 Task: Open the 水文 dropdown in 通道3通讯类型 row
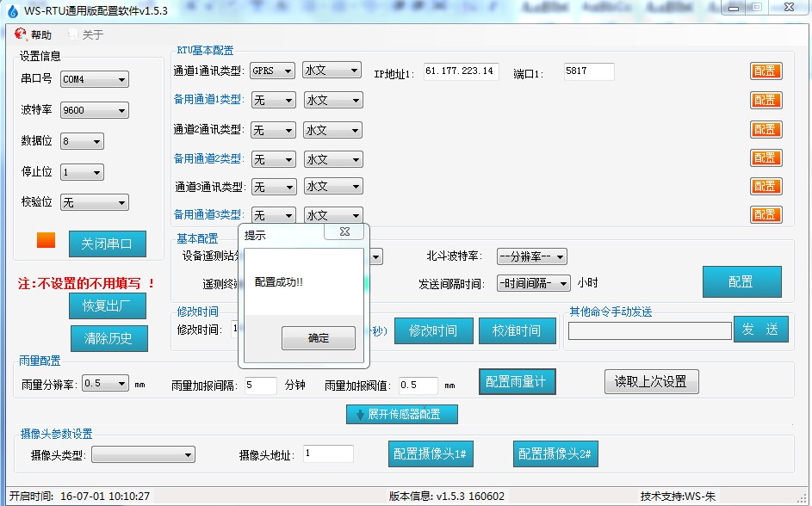point(333,186)
